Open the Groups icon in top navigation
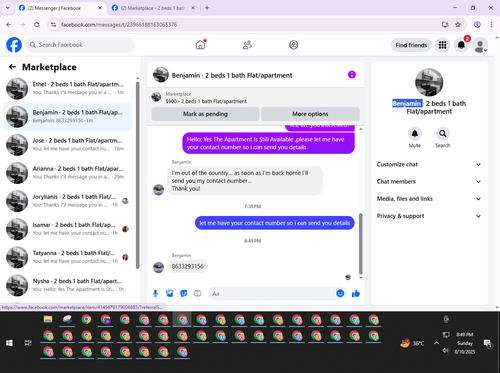The width and height of the screenshot is (500, 373). [293, 45]
